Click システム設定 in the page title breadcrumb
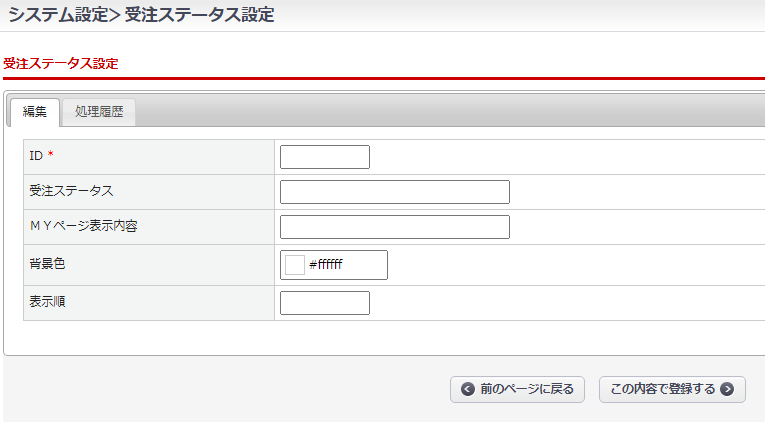Screen dimensions: 765x422 [x=58, y=15]
